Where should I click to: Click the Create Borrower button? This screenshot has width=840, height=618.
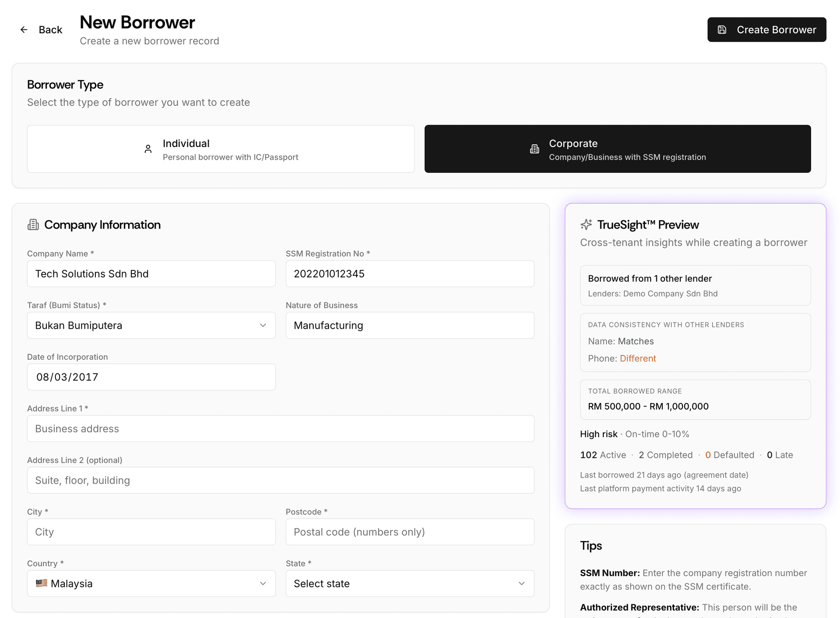pos(766,29)
